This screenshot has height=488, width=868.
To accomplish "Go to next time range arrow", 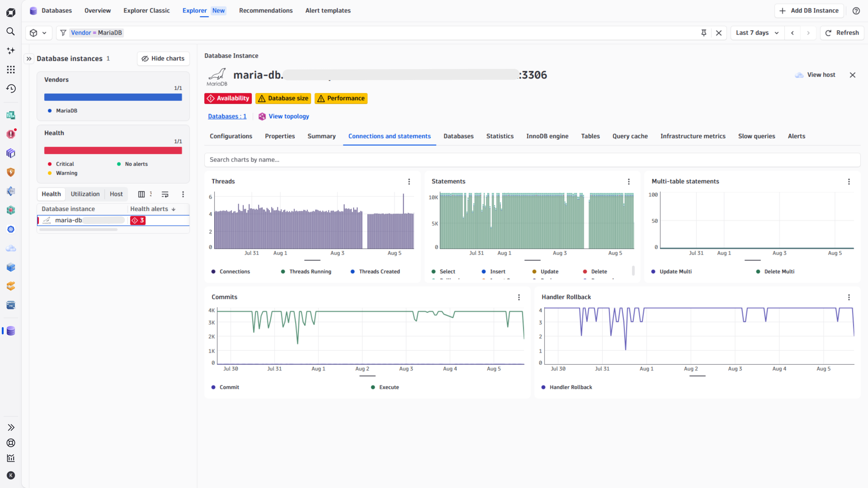I will [x=808, y=33].
